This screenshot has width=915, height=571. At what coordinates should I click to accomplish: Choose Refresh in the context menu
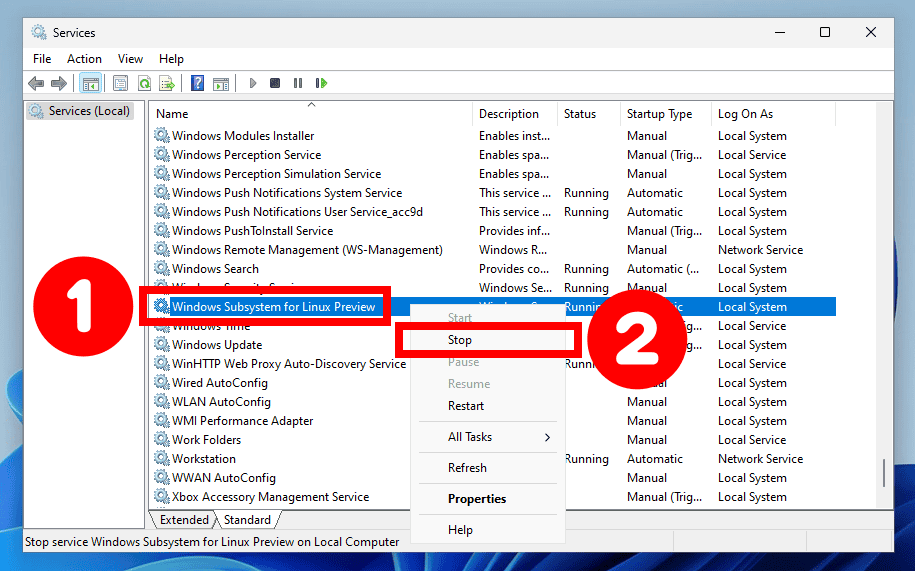point(487,468)
